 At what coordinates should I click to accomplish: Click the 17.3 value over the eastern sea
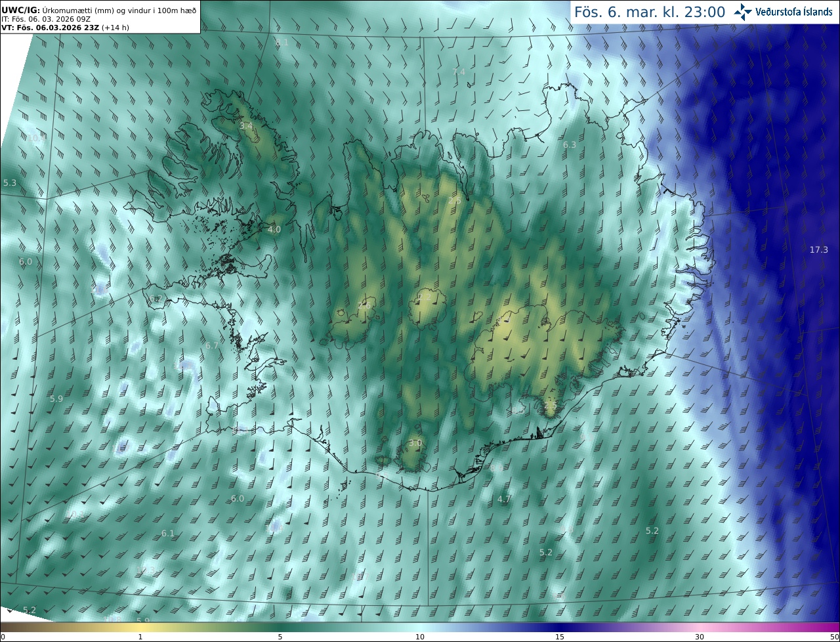pyautogui.click(x=818, y=249)
